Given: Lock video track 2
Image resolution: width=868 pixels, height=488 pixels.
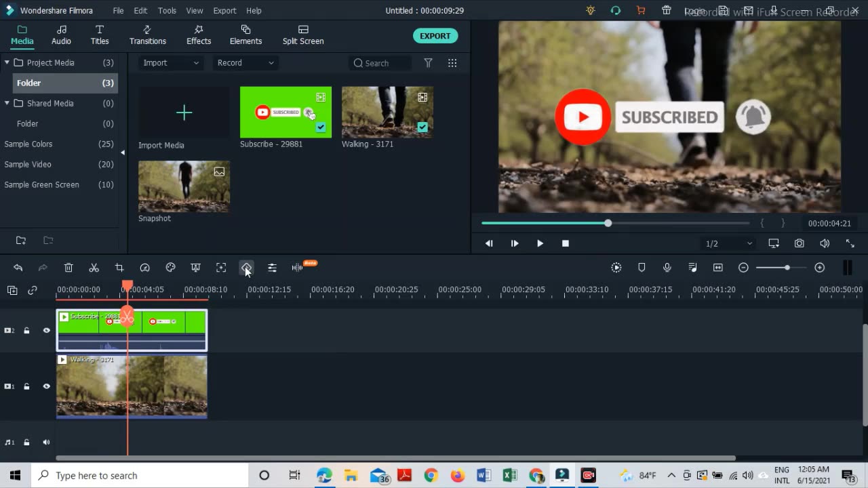Looking at the screenshot, I should 27,331.
